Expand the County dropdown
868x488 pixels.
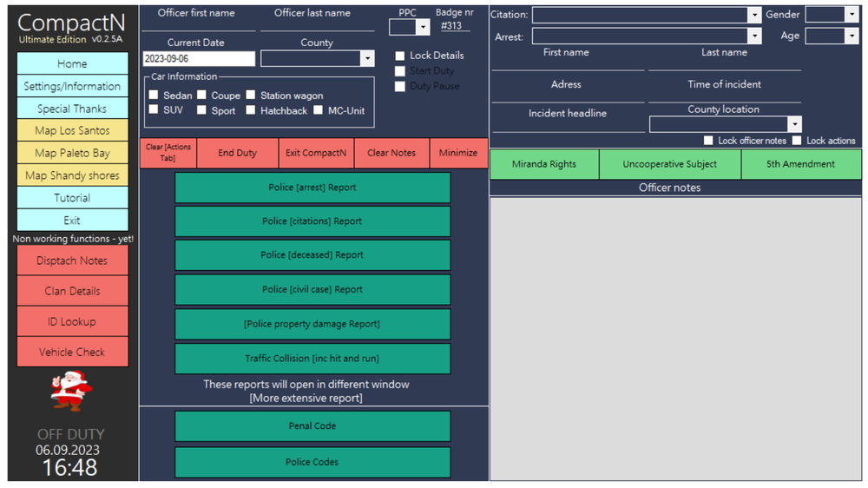point(367,58)
